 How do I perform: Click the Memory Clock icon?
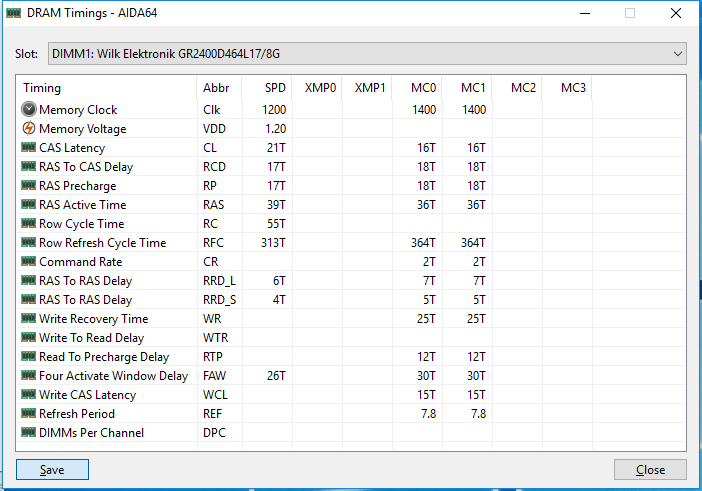pos(28,110)
